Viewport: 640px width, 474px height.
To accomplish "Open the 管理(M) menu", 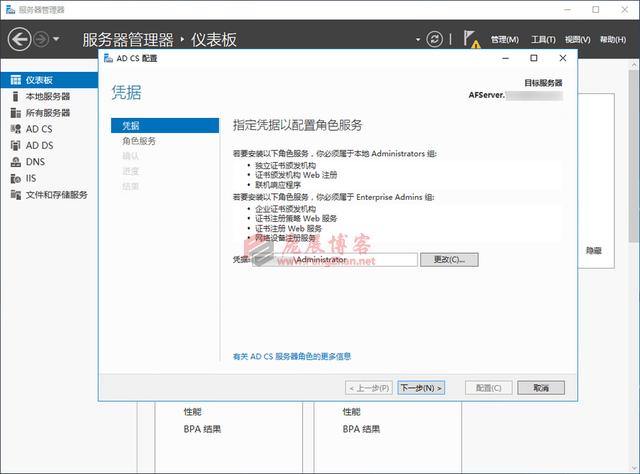I will 504,40.
